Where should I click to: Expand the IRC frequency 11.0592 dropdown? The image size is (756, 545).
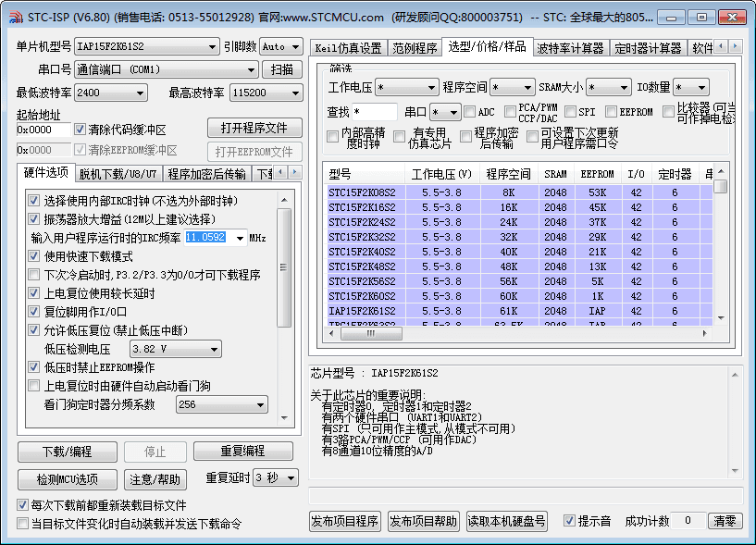240,238
